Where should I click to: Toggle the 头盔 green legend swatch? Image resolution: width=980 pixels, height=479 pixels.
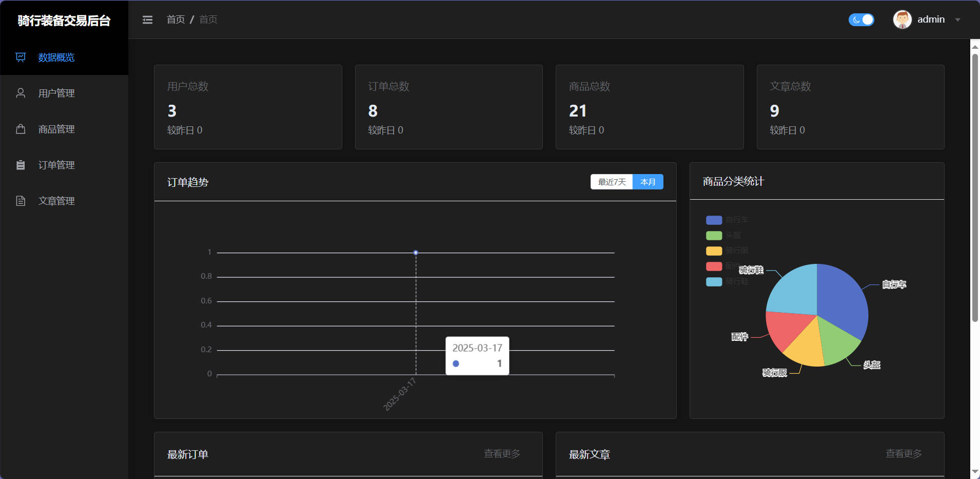pyautogui.click(x=714, y=235)
